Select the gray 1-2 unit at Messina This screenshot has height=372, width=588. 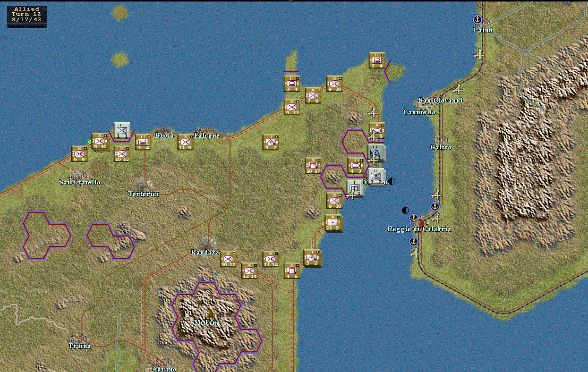click(x=376, y=176)
